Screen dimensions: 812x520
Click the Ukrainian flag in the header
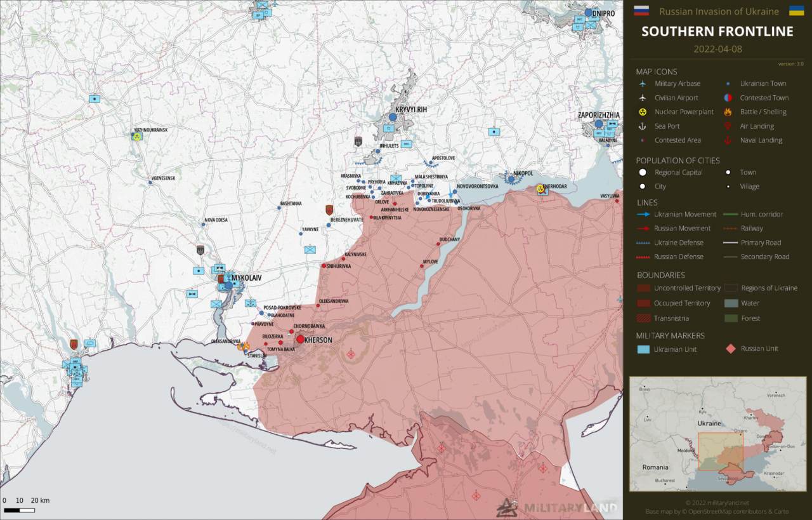click(x=796, y=11)
